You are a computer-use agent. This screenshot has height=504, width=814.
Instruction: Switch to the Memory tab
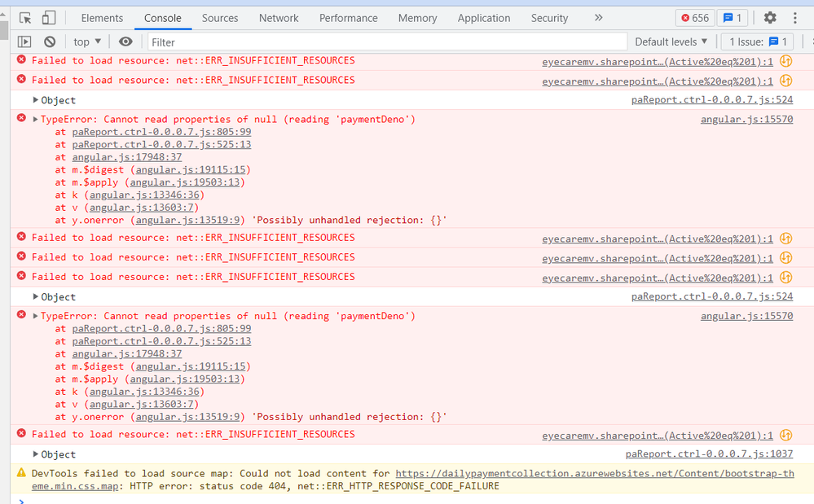[x=417, y=18]
